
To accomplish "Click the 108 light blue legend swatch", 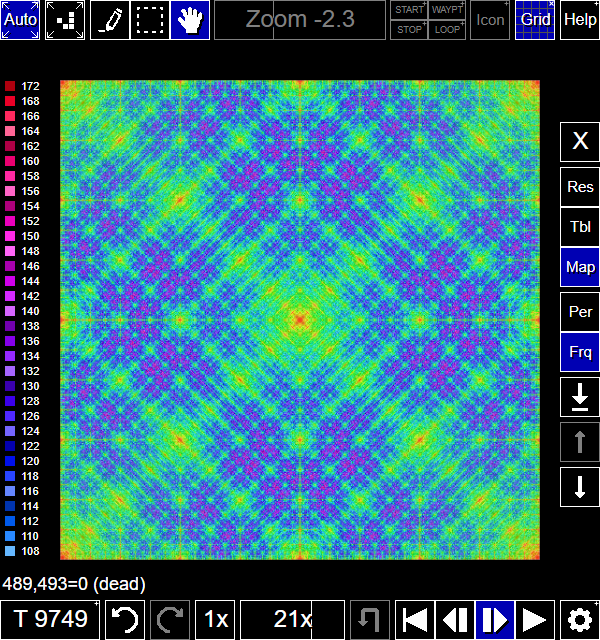I will [x=10, y=551].
